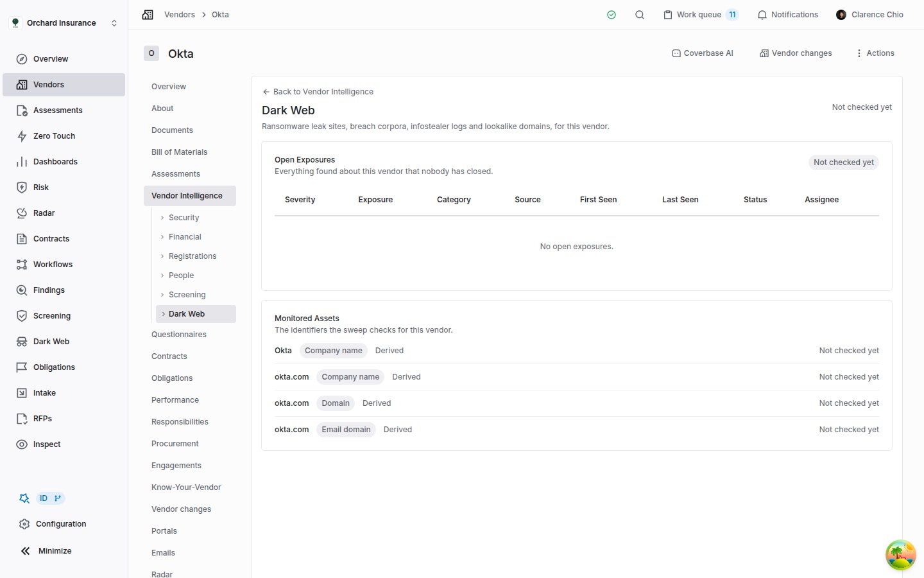
Task: Click the Last Seen column header
Action: click(680, 200)
